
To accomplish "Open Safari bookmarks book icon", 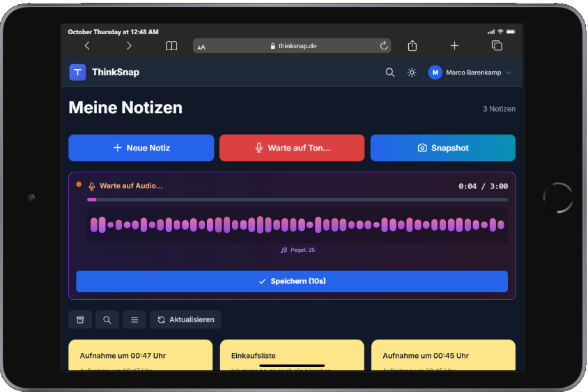I will [x=171, y=46].
